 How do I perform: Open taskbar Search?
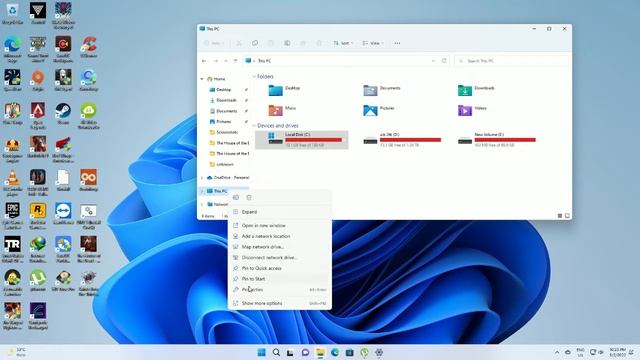pos(276,352)
